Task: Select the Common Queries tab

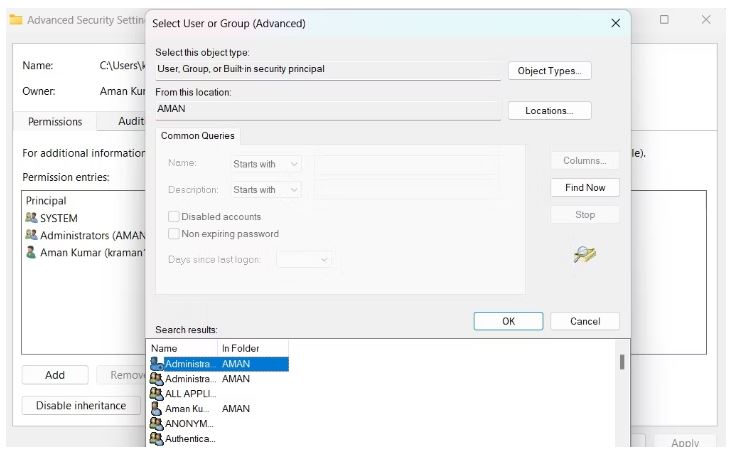Action: (198, 136)
